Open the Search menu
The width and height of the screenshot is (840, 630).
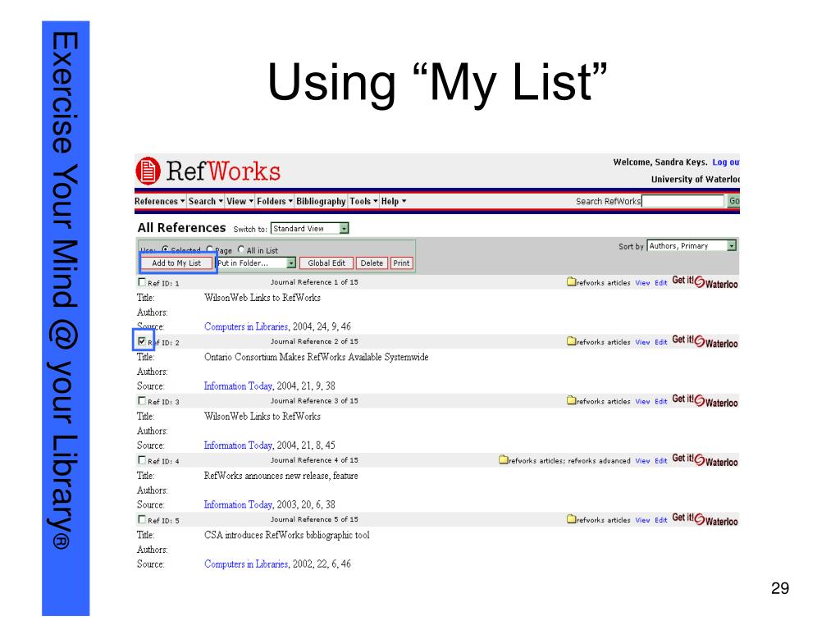(206, 202)
